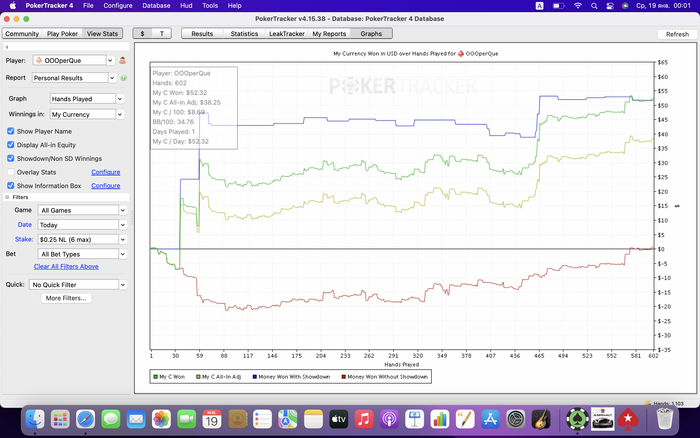Open the Player dropdown showing OOOperQue

[x=74, y=60]
